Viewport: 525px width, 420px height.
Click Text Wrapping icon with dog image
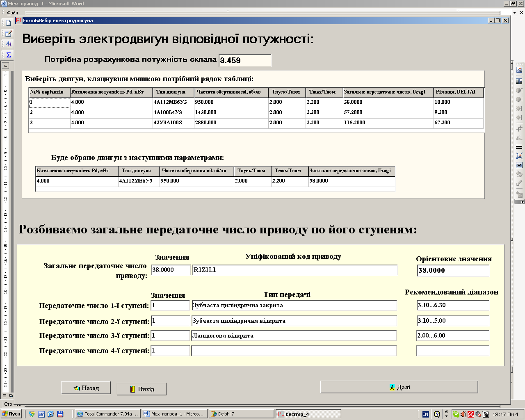[519, 165]
